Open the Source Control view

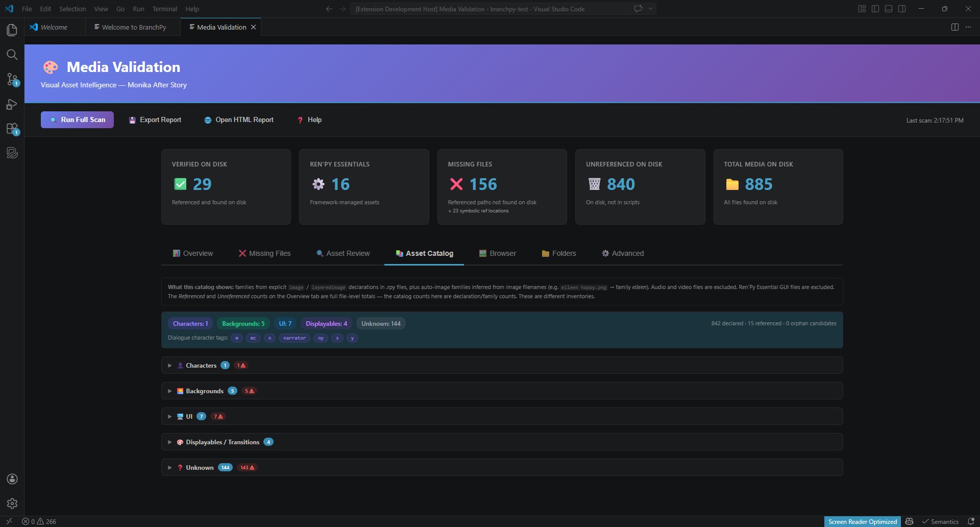tap(12, 80)
